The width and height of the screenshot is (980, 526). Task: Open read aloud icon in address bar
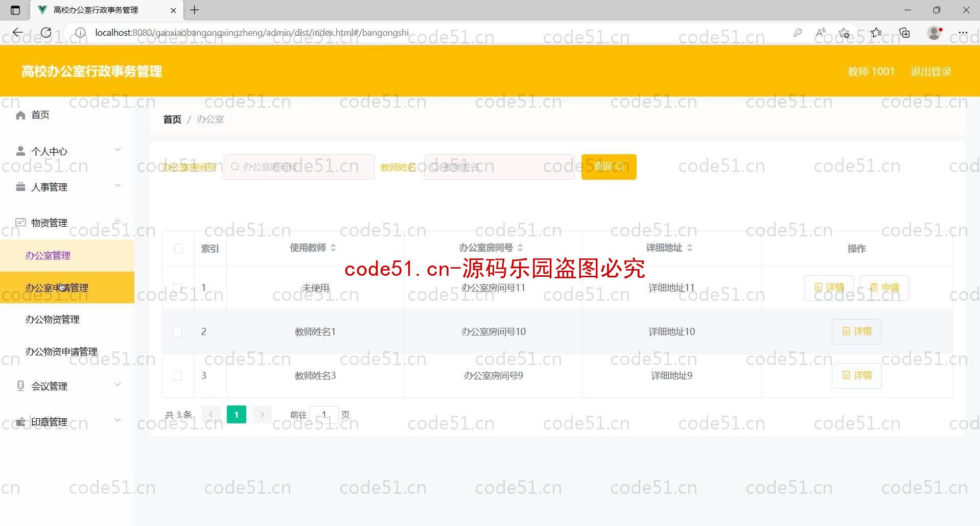pyautogui.click(x=821, y=33)
